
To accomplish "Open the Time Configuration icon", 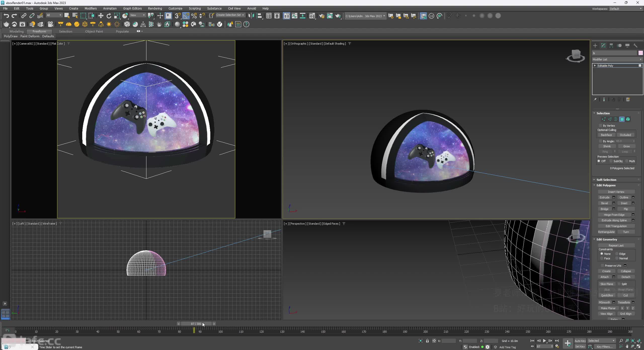I will [557, 346].
